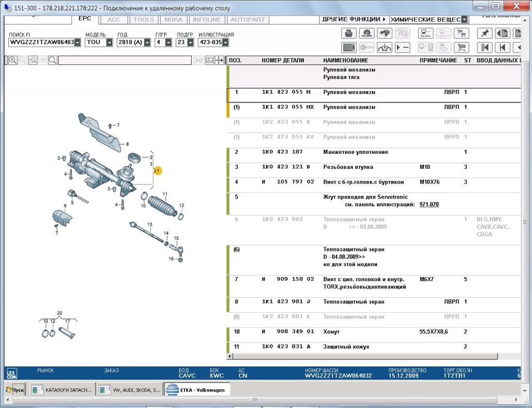The image size is (532, 408).
Task: Switch to ETKA - Volkswagen taskbar item
Action: 197,390
